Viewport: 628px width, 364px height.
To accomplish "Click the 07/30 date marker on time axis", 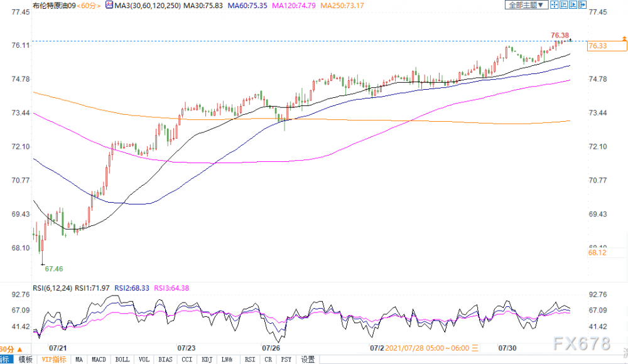I will tap(507, 348).
